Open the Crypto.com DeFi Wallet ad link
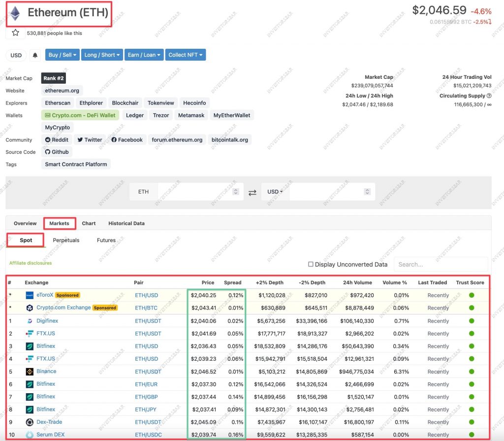 (x=80, y=115)
